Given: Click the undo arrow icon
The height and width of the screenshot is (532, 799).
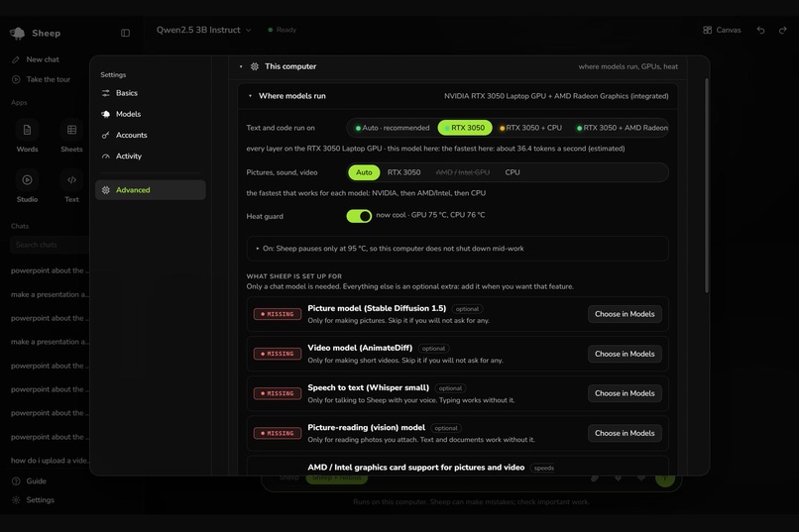Looking at the screenshot, I should [x=760, y=30].
